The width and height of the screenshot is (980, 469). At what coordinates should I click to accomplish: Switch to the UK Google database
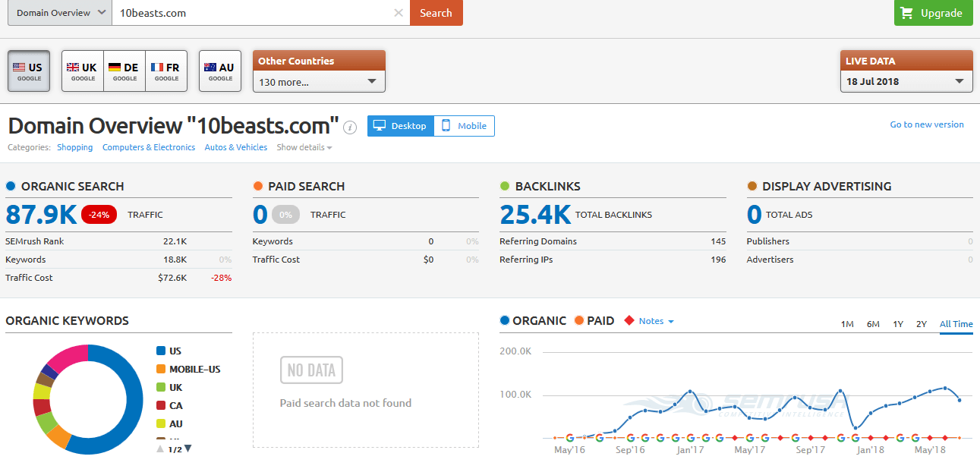[83, 71]
